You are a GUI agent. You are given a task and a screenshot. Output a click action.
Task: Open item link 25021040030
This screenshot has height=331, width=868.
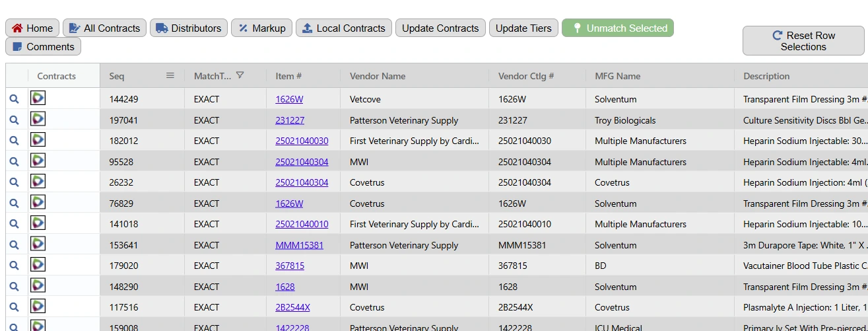pyautogui.click(x=302, y=141)
